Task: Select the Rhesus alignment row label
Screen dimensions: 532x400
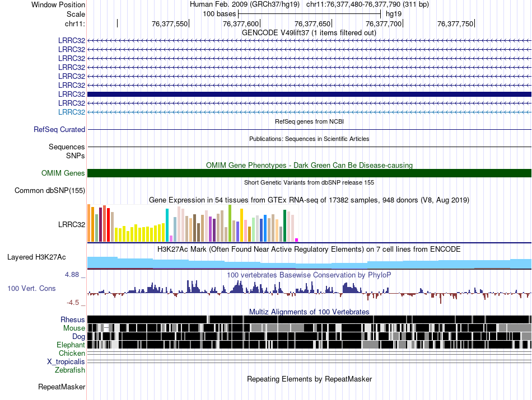Action: (x=73, y=319)
